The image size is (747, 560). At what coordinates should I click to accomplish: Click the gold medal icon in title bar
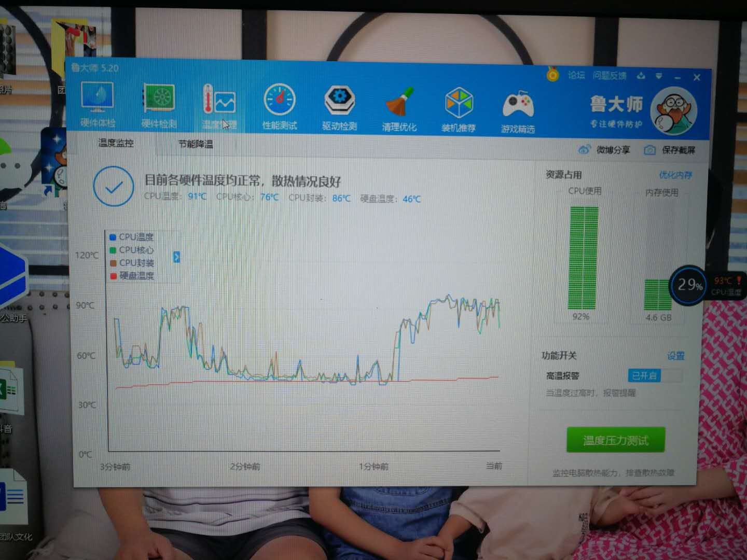click(x=553, y=75)
